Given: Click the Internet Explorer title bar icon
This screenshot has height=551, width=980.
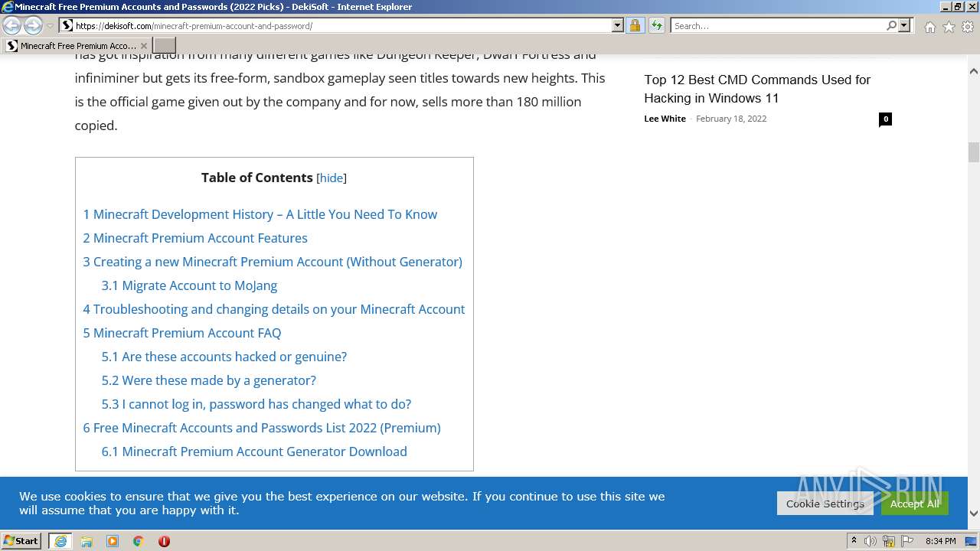Looking at the screenshot, I should pyautogui.click(x=8, y=7).
